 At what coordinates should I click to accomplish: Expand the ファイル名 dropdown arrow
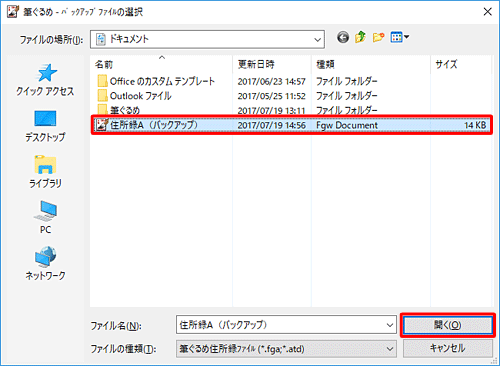(x=389, y=325)
